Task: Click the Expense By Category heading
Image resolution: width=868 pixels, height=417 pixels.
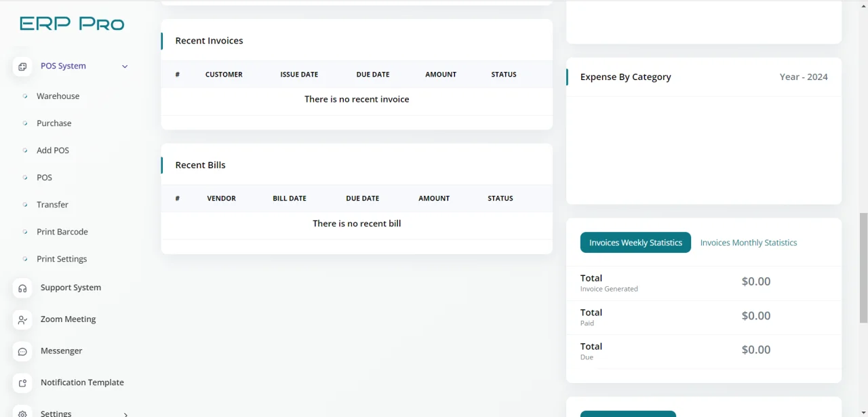Action: coord(626,77)
